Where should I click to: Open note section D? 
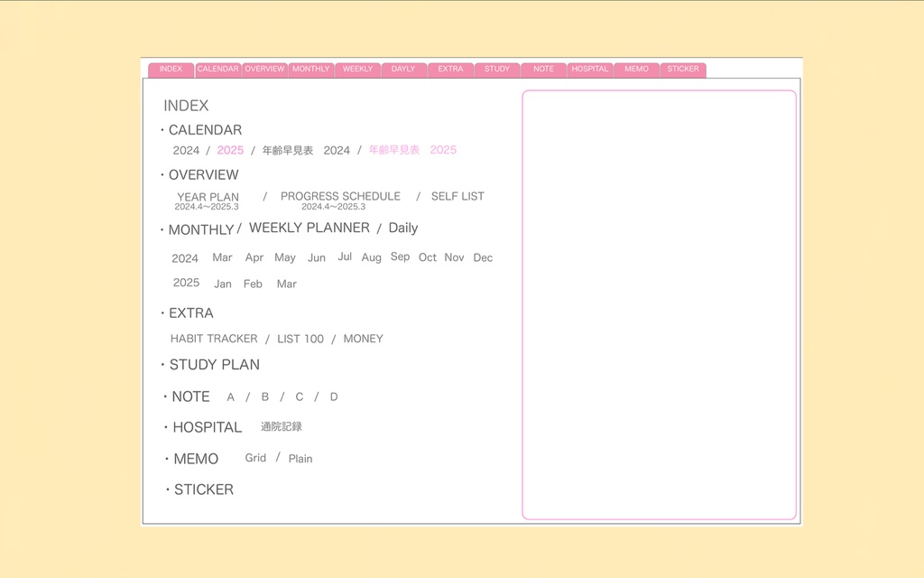[x=334, y=397]
